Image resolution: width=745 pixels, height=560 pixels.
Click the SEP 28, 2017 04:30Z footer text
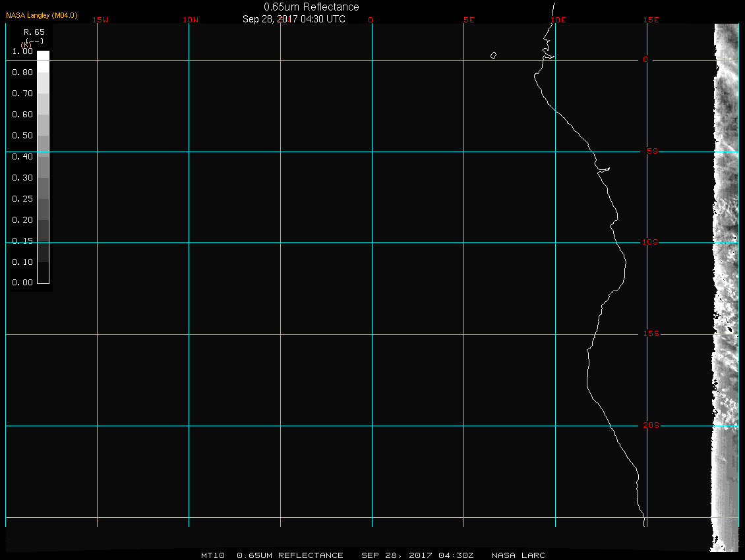(x=417, y=555)
